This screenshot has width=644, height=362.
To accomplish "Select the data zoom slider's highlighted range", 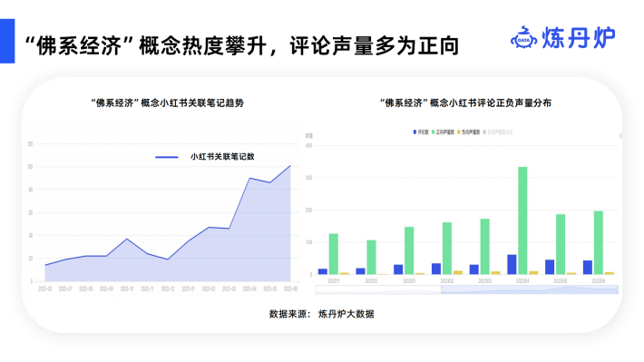I will (x=530, y=289).
